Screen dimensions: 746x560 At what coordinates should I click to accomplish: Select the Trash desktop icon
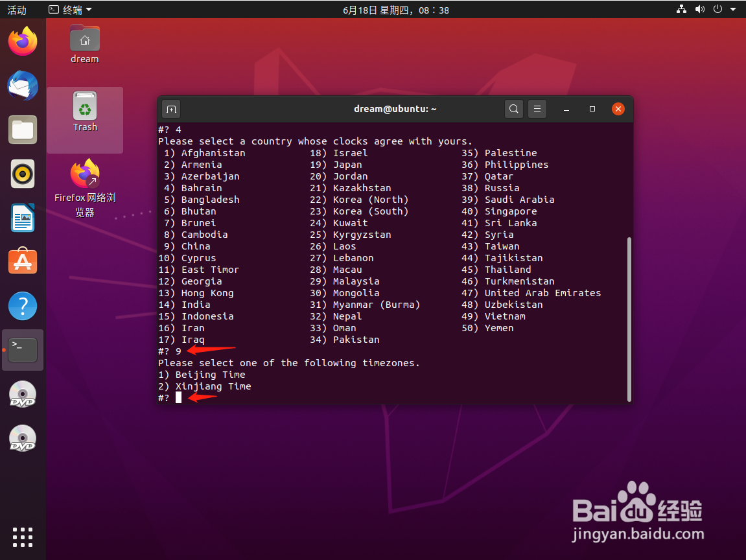[x=85, y=112]
